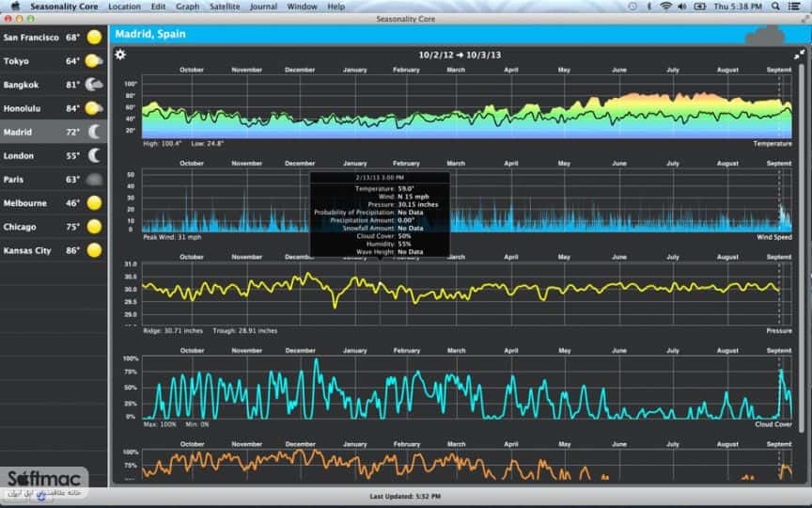The height and width of the screenshot is (508, 812).
Task: Click the cloud icon in Madrid header
Action: (x=765, y=35)
